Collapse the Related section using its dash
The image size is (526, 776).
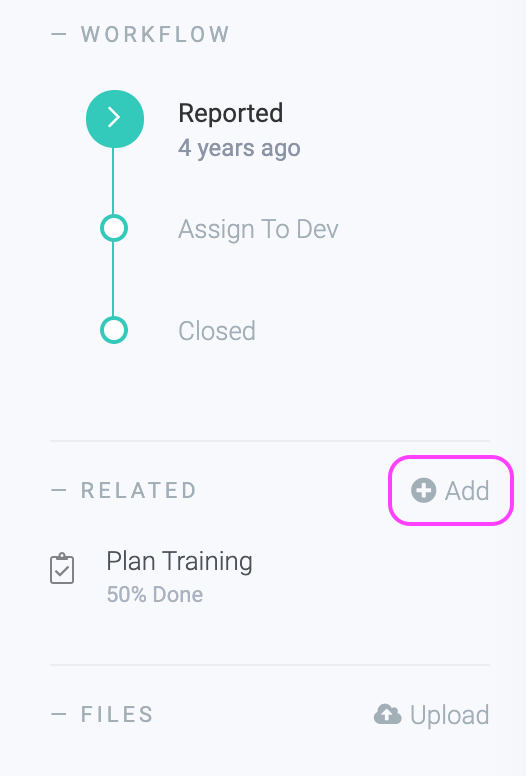[x=58, y=490]
